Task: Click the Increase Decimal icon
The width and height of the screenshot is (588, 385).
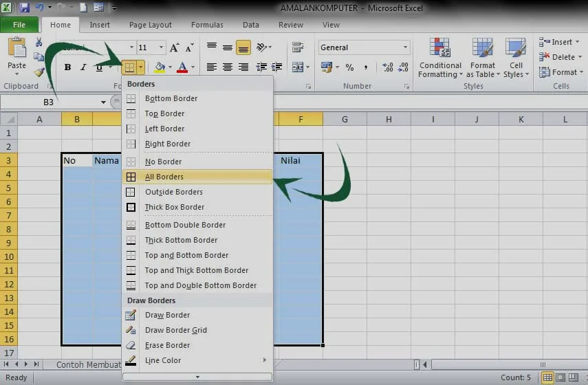Action: (387, 67)
